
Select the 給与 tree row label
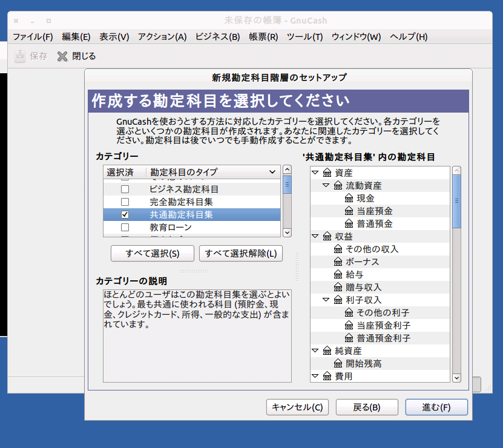(x=355, y=274)
